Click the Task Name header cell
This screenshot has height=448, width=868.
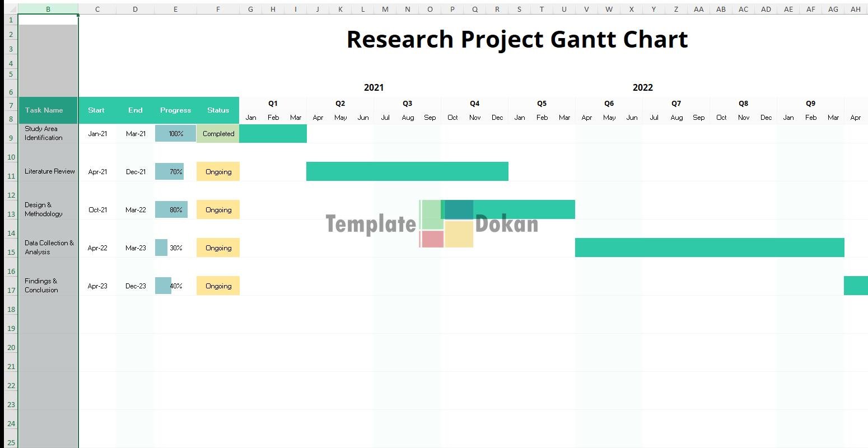48,110
